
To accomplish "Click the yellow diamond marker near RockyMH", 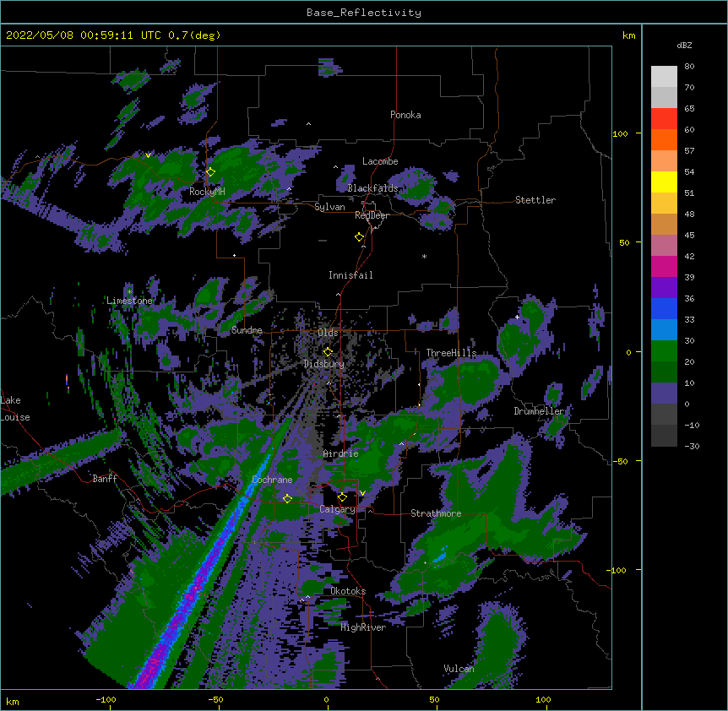I will [210, 172].
